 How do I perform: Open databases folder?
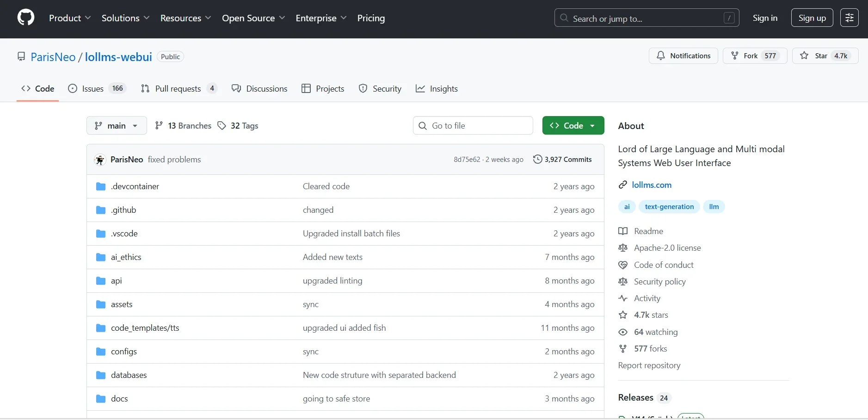(x=129, y=375)
